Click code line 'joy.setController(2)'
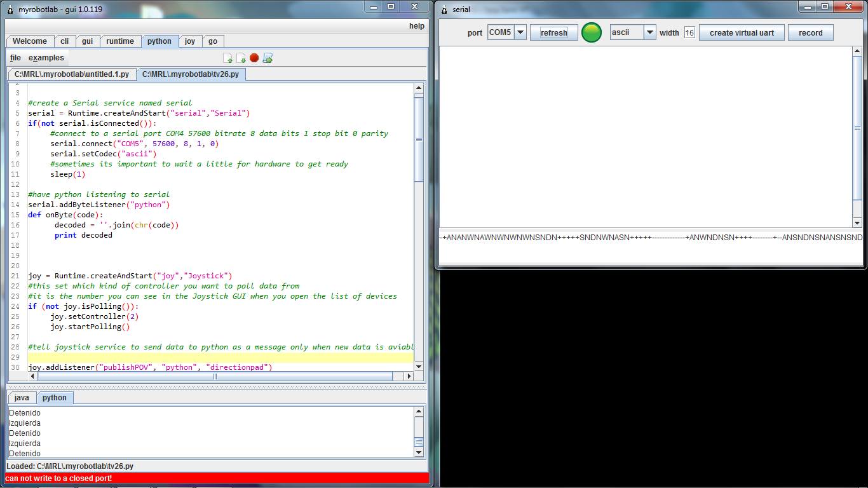868x488 pixels. coord(95,316)
